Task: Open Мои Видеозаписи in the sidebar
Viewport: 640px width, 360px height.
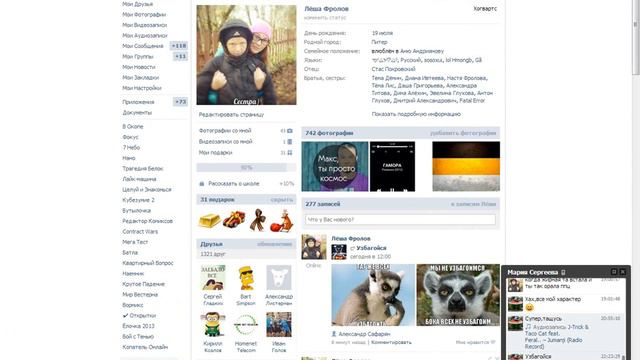Action: (145, 25)
